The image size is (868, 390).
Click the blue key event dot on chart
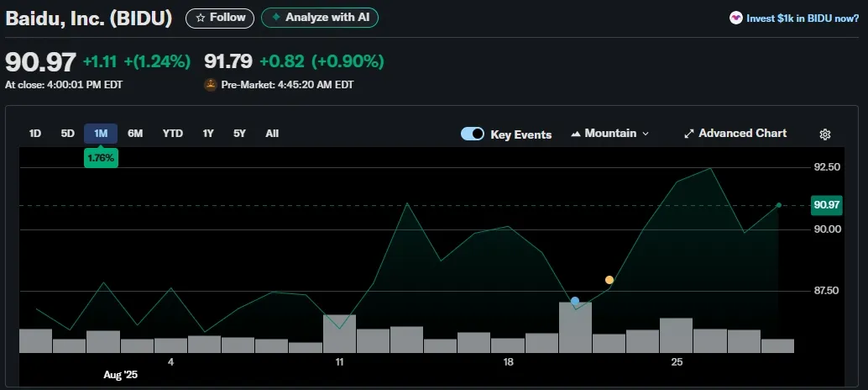click(x=574, y=301)
